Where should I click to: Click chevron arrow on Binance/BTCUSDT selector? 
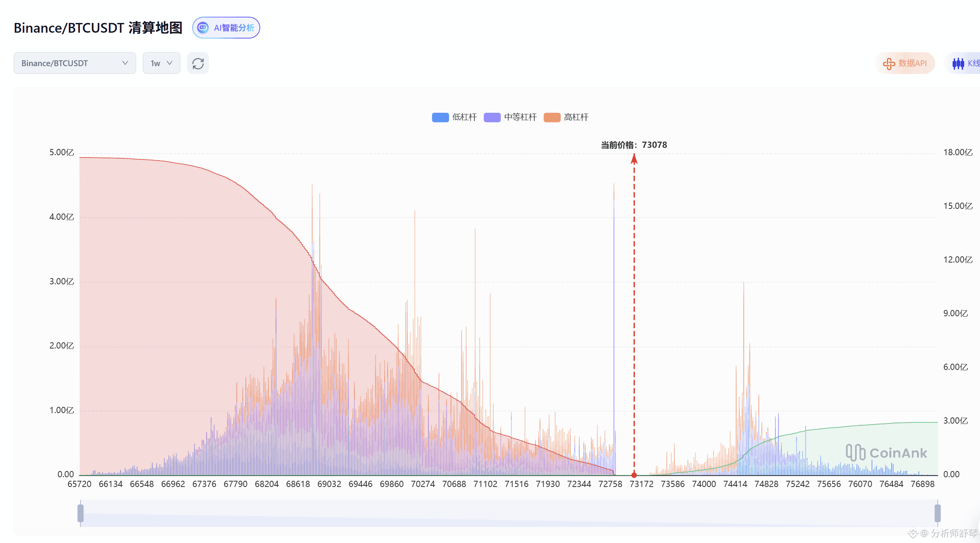tap(125, 63)
